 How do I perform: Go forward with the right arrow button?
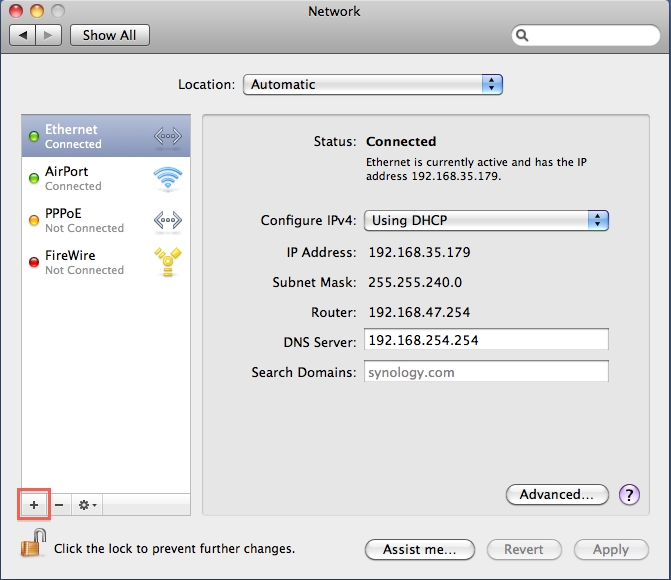(x=48, y=35)
